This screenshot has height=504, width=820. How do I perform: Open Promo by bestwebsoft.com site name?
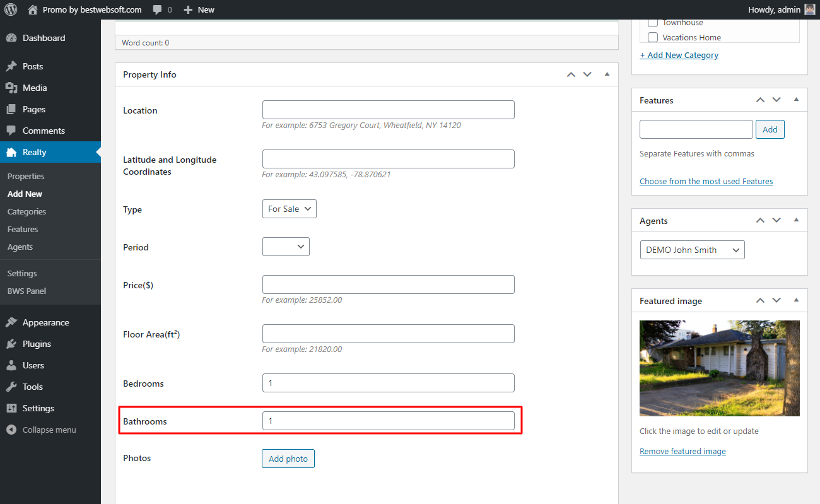92,9
